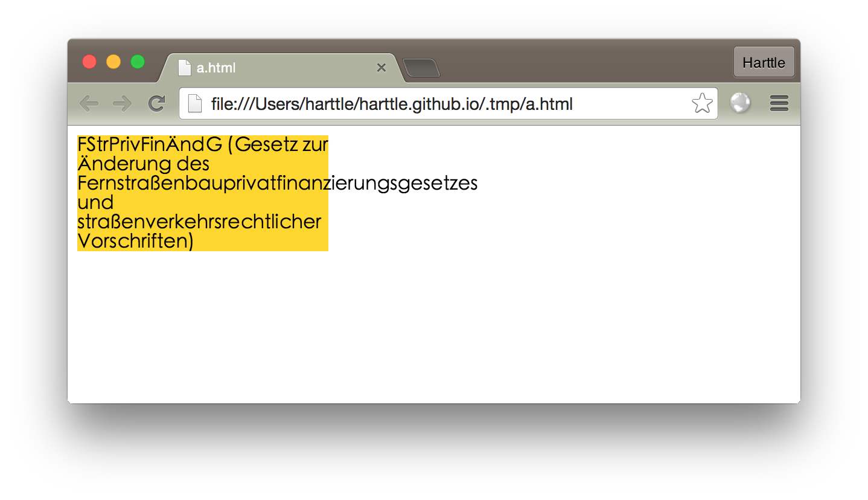Maximize the window with the green button
Screen dimensions: 868x500
(x=138, y=62)
